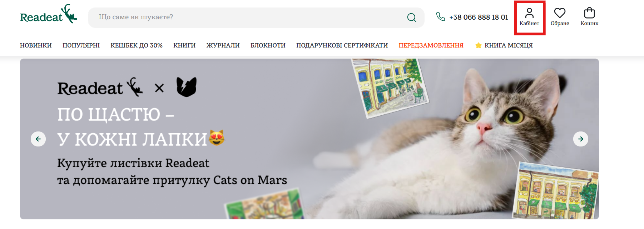Call the +38 066 888 18 01 number link
The image size is (644, 229).
coord(479,17)
